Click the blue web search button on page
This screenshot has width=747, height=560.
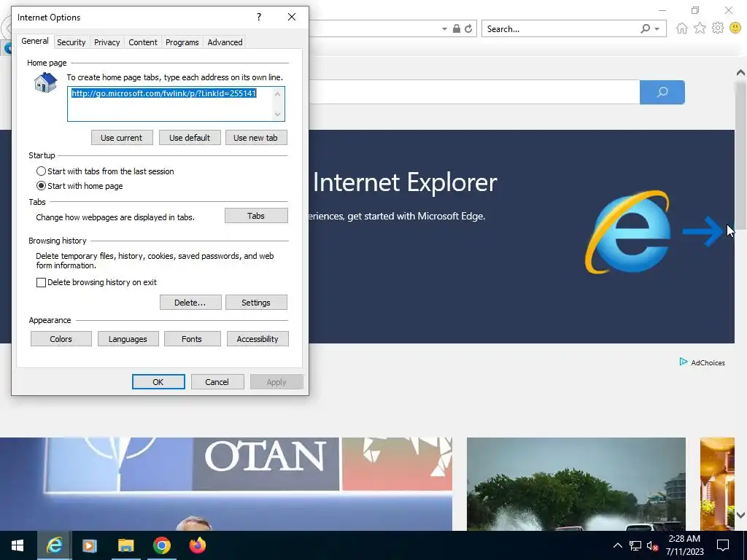(662, 92)
